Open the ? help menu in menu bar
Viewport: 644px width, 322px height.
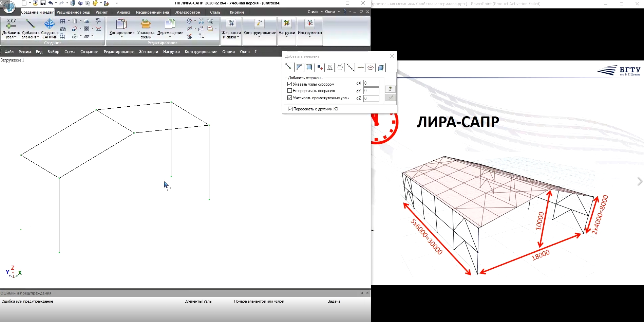255,52
